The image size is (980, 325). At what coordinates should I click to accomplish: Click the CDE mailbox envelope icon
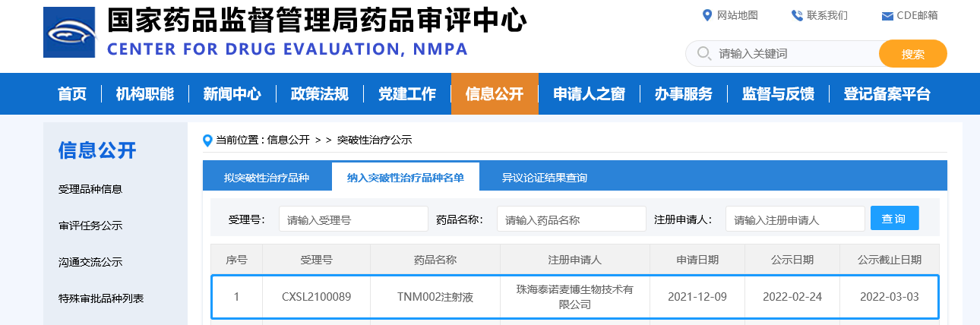point(887,16)
